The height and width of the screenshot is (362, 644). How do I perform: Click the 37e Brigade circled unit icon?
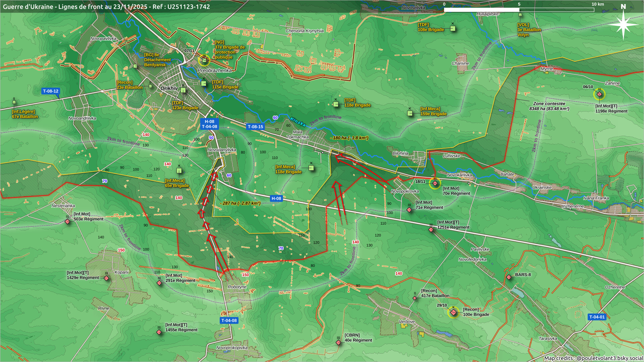[x=204, y=60]
